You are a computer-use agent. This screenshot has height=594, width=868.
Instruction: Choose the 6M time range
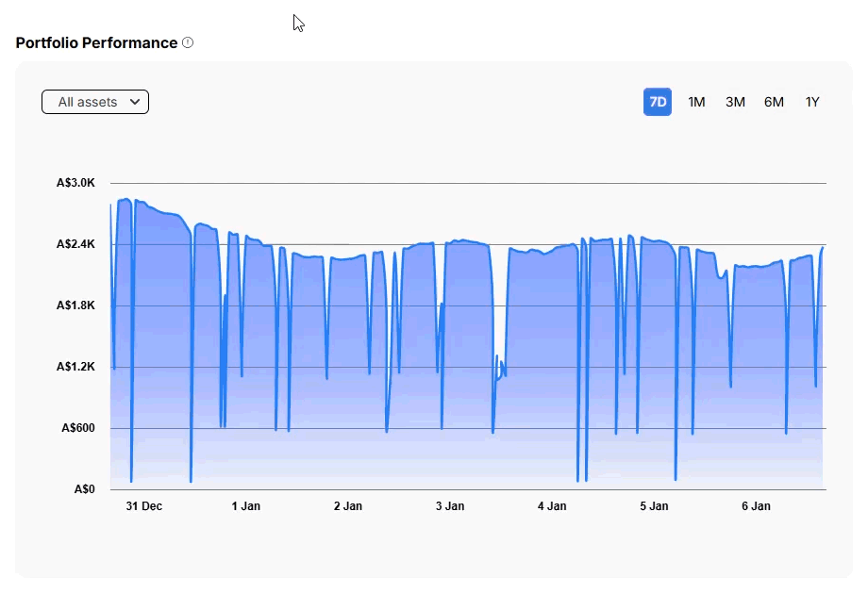click(774, 102)
